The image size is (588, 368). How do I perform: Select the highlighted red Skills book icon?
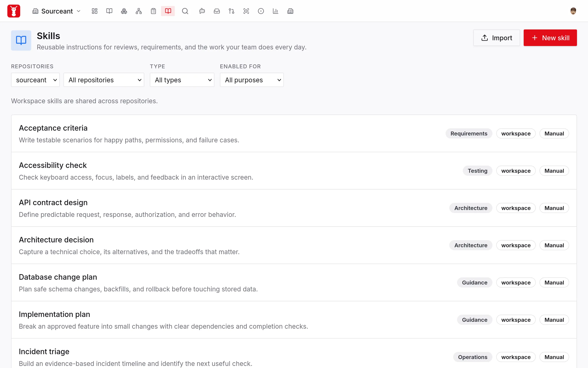coord(168,11)
